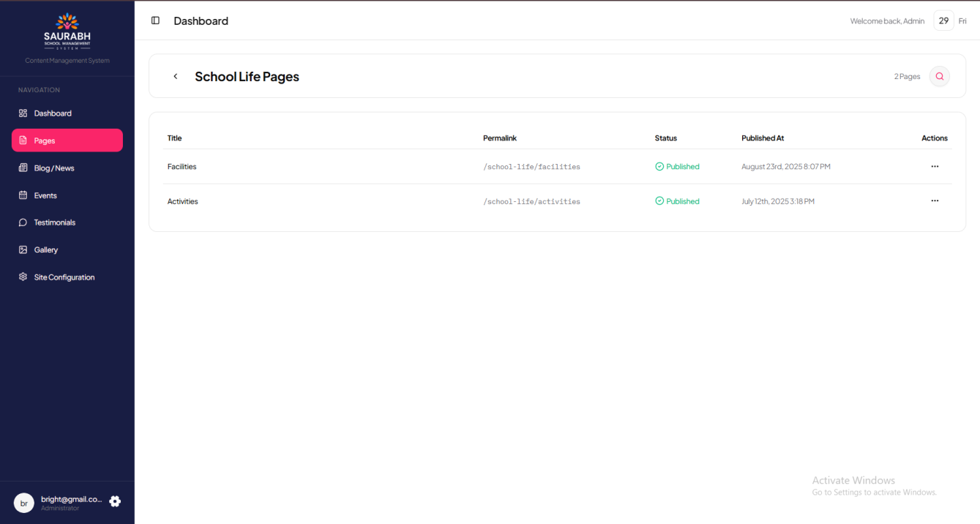This screenshot has height=524, width=980.
Task: Click the Published status of Activities
Action: [x=678, y=201]
